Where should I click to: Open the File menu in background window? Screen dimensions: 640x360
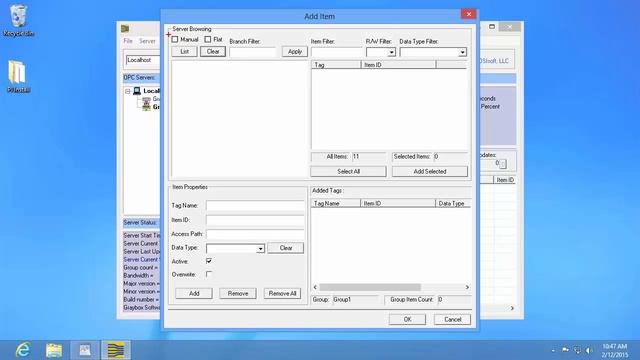click(128, 41)
